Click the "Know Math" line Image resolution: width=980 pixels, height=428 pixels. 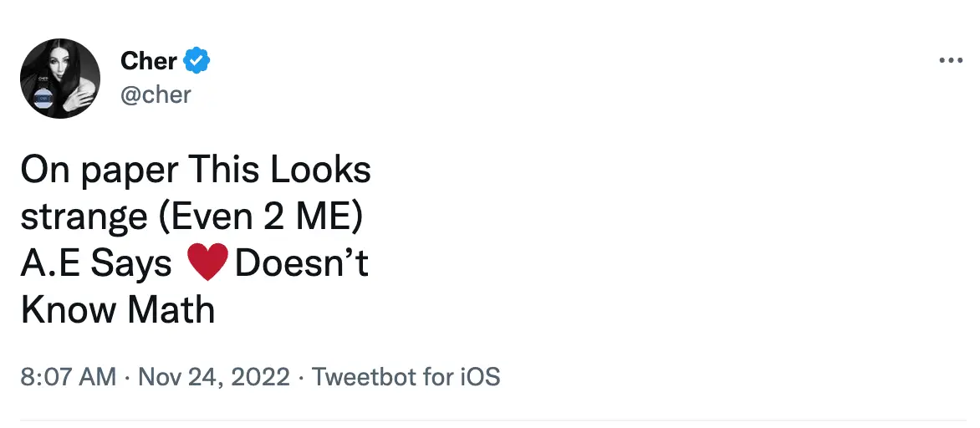coord(118,311)
